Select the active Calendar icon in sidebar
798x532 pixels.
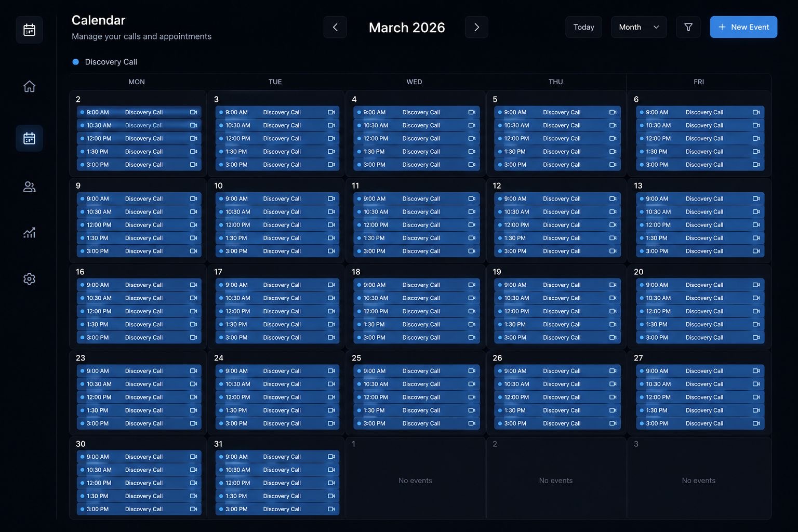(x=29, y=138)
